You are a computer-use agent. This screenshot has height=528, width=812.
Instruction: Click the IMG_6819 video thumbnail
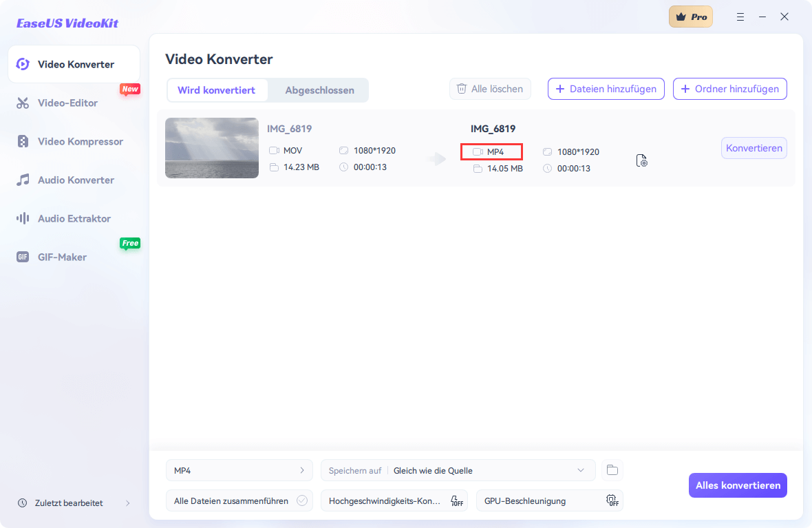click(x=212, y=148)
